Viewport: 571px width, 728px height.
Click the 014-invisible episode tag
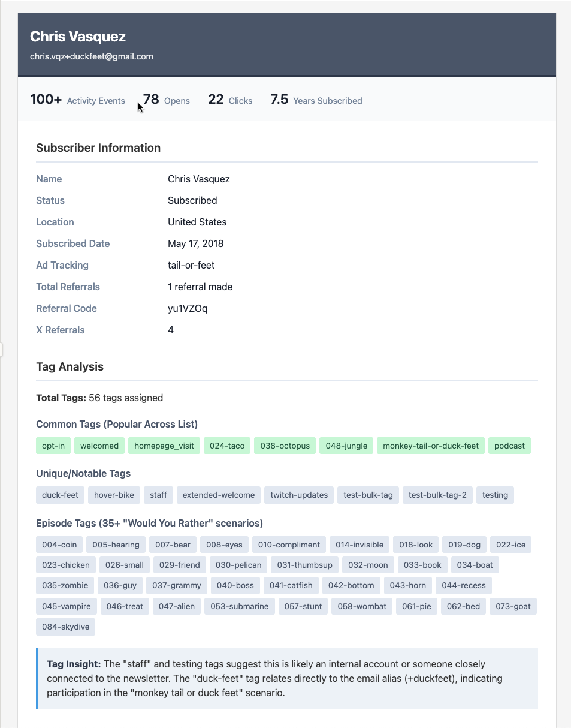coord(359,545)
